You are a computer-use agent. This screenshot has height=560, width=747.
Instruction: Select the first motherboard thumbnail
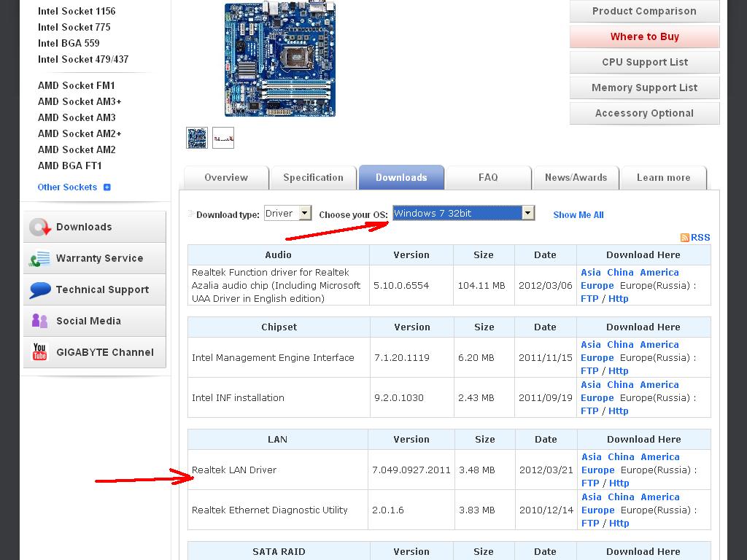pos(197,138)
